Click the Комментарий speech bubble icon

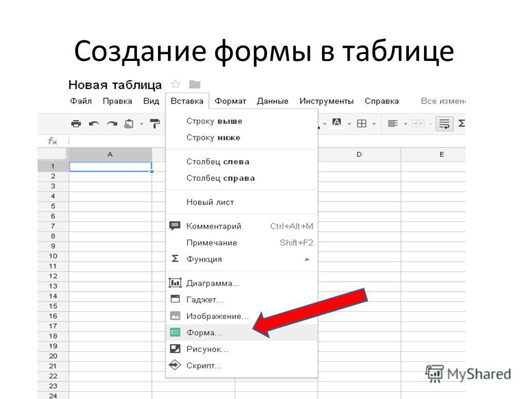click(x=175, y=226)
